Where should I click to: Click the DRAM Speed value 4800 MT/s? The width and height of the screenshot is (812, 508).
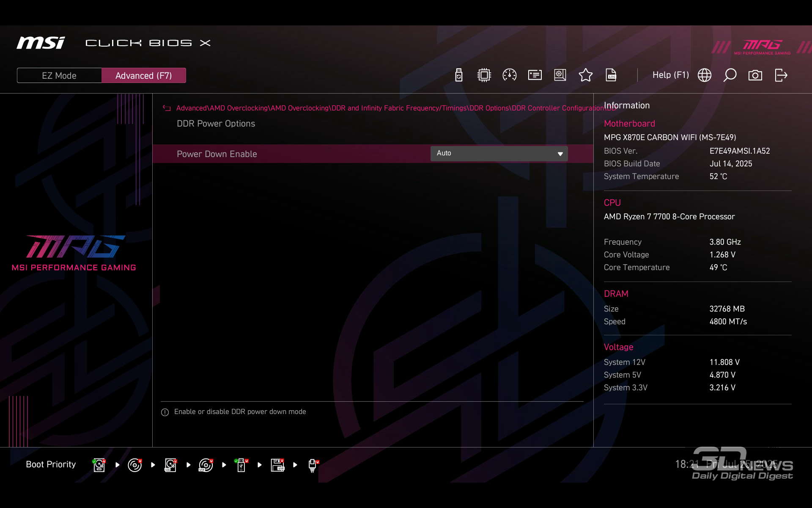[x=728, y=322]
